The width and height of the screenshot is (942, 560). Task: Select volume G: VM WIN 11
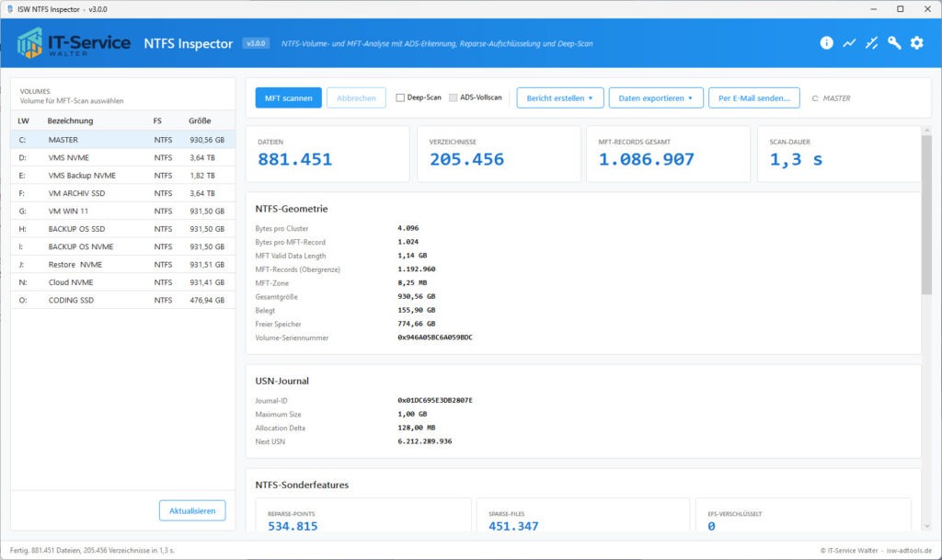(x=122, y=211)
